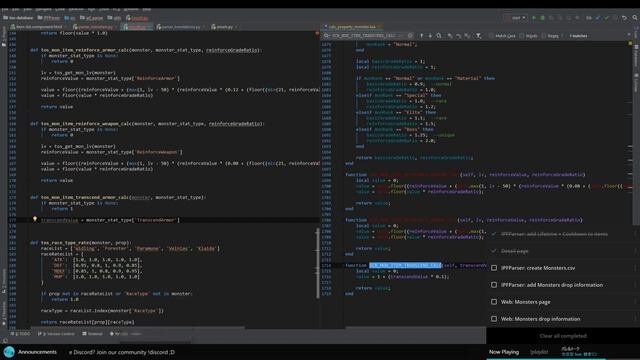Click the undo arrow in top toolbar
640x360 pixels.
[624, 18]
